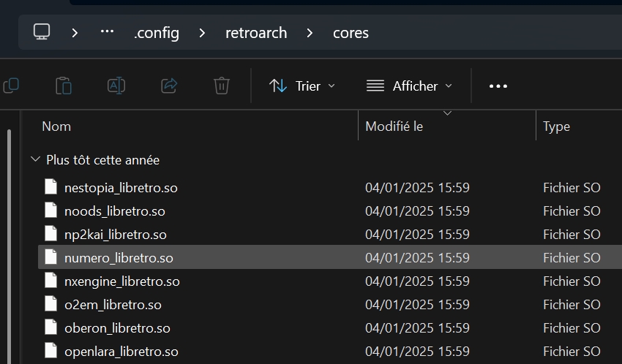
Task: Click the Delete trash icon
Action: pos(221,86)
